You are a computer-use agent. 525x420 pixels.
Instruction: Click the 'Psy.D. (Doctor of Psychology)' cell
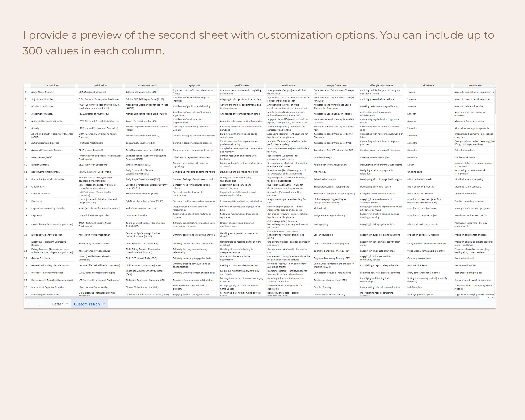(100, 114)
